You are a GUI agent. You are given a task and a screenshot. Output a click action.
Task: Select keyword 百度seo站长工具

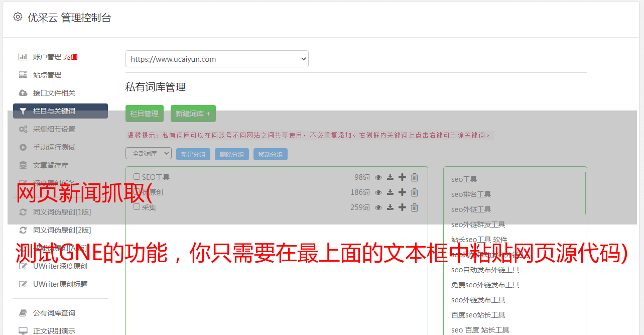478,315
